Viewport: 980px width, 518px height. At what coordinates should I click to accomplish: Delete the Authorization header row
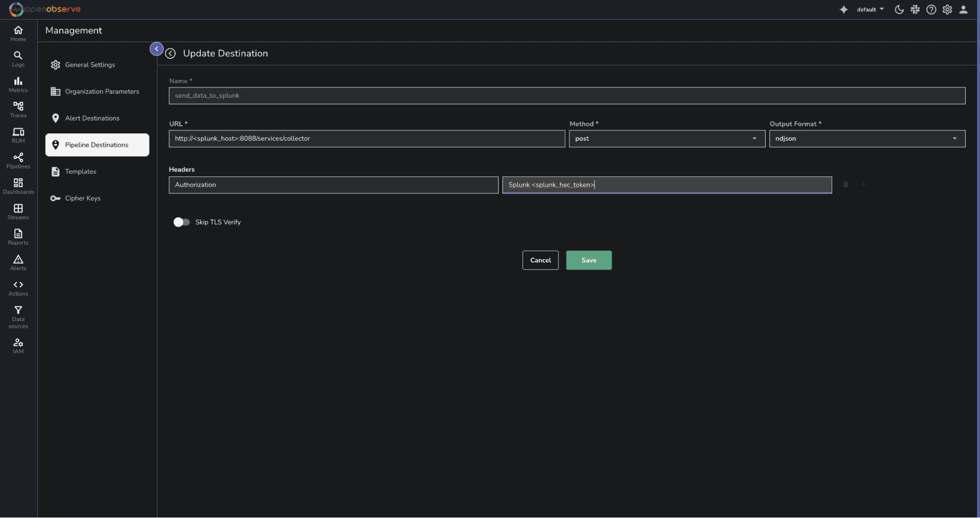[846, 185]
